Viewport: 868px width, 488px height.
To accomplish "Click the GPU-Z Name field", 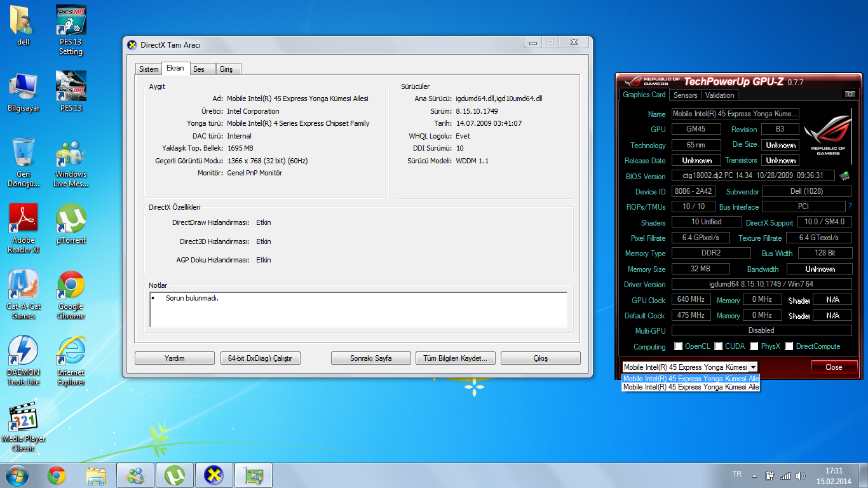I will 735,114.
